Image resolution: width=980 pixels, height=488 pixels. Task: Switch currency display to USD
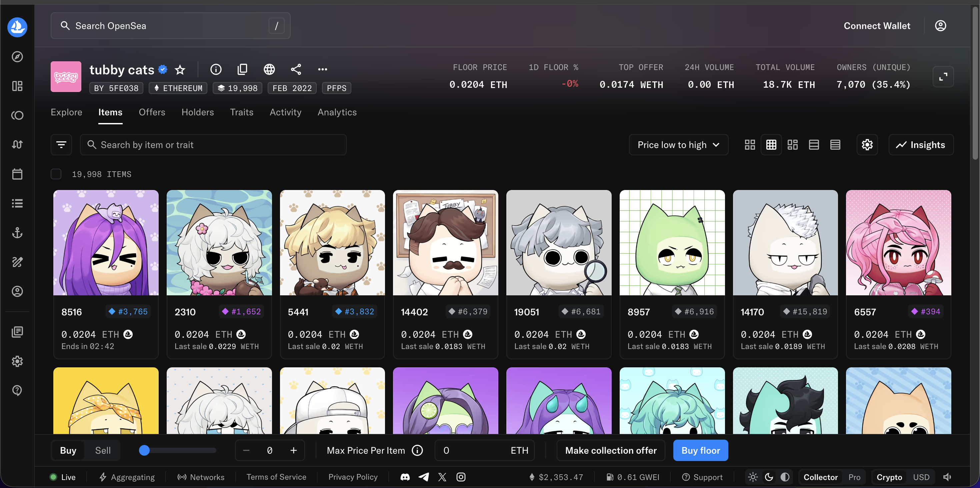pos(921,477)
